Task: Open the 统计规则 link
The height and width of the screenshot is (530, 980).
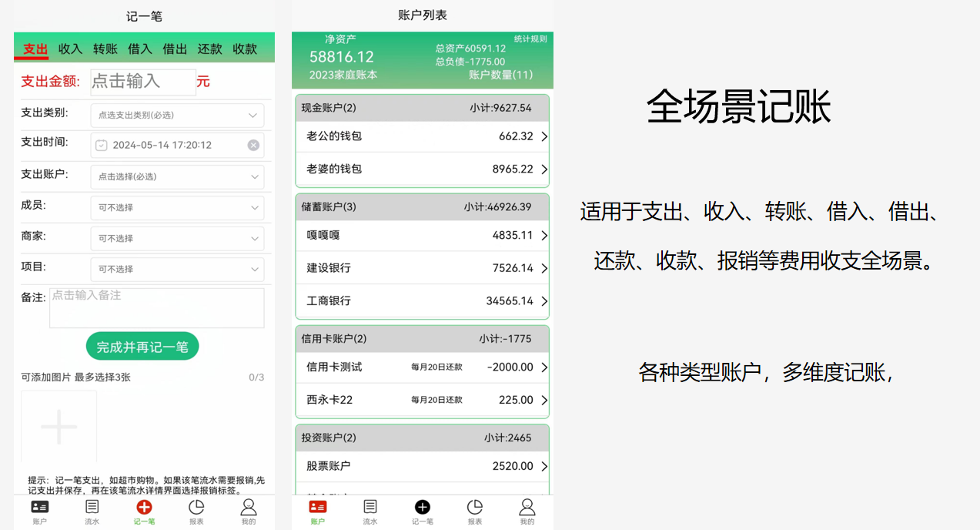Action: tap(530, 39)
